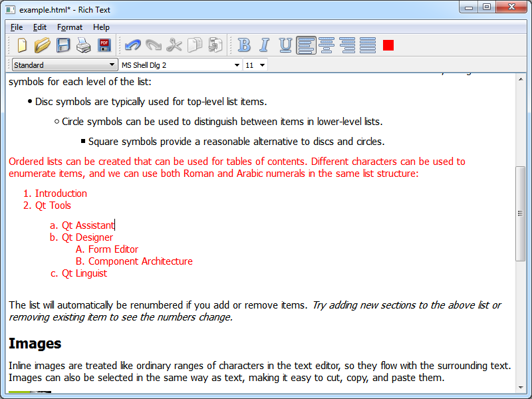Viewport: 532px width, 399px height.
Task: Toggle Underline formatting
Action: [285, 45]
